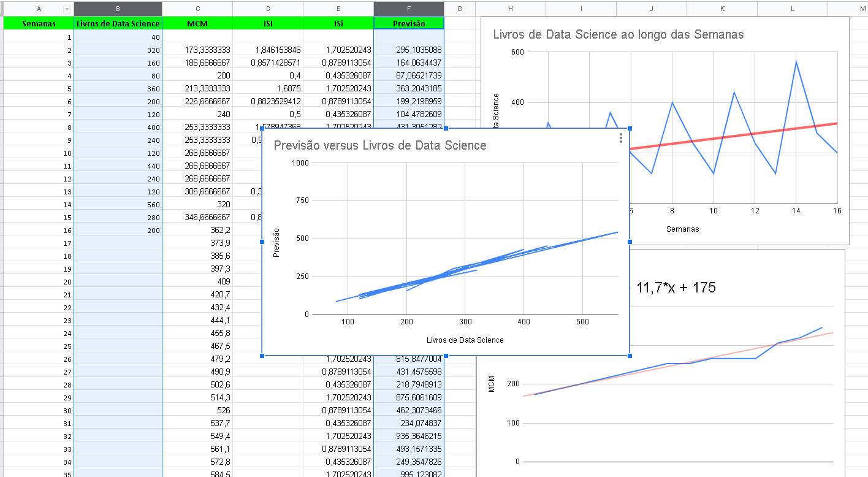The height and width of the screenshot is (477, 868).
Task: Select the cell with value 346,6666667
Action: pos(197,217)
